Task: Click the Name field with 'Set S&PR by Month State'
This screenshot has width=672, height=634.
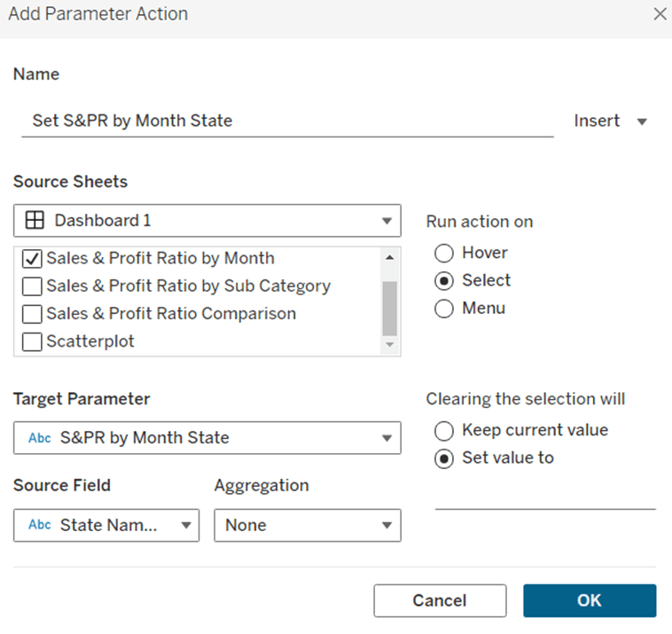Action: click(x=286, y=121)
